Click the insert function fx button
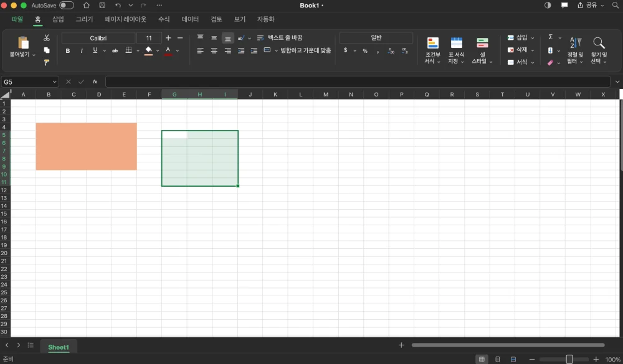 coord(95,82)
